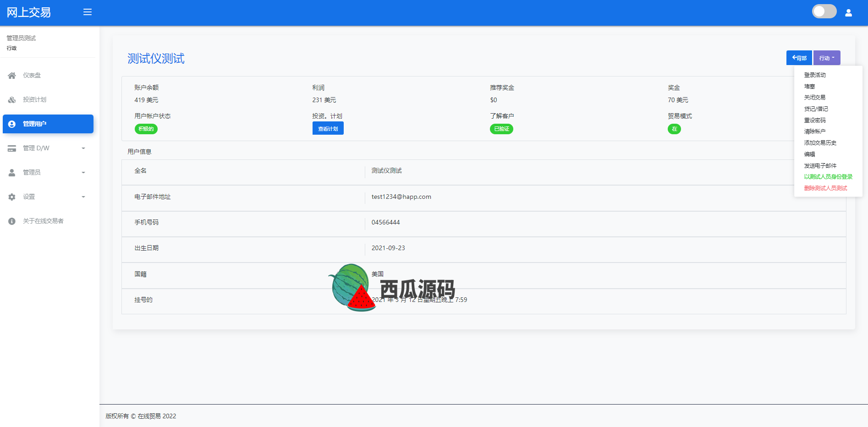Click the gear icon beside 设置
Viewport: 868px width, 427px height.
[x=12, y=197]
